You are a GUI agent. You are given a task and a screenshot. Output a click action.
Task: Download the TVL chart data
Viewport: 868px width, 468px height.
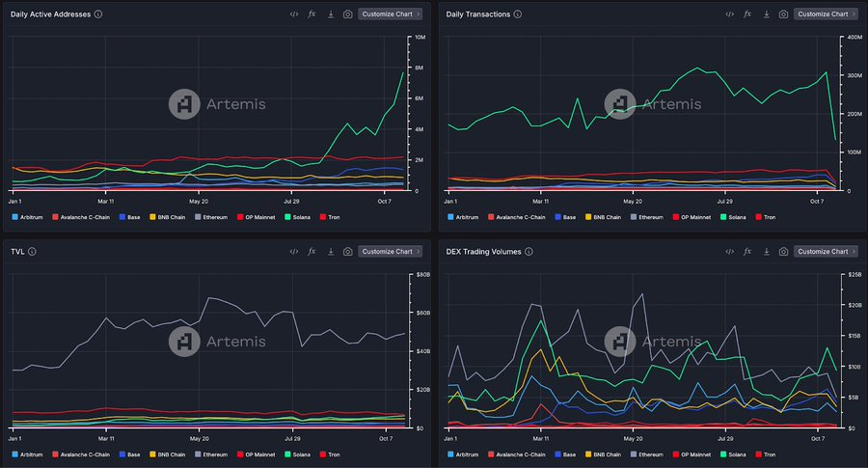(x=330, y=252)
